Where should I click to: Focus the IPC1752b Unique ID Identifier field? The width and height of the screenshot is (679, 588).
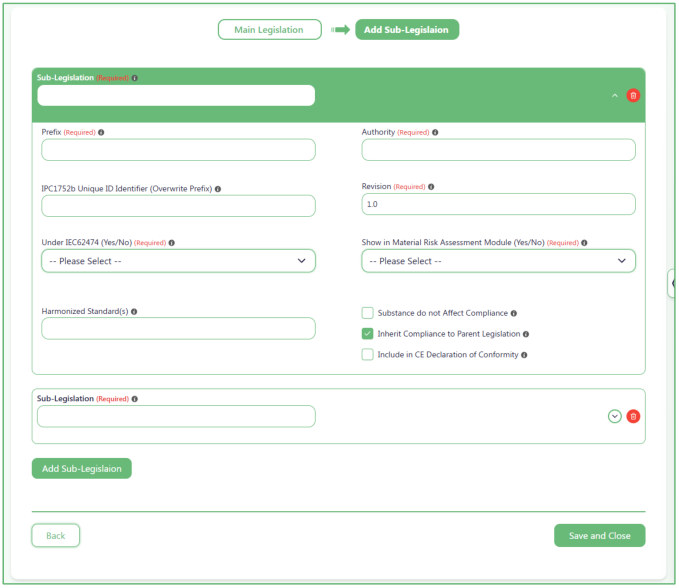pyautogui.click(x=178, y=206)
